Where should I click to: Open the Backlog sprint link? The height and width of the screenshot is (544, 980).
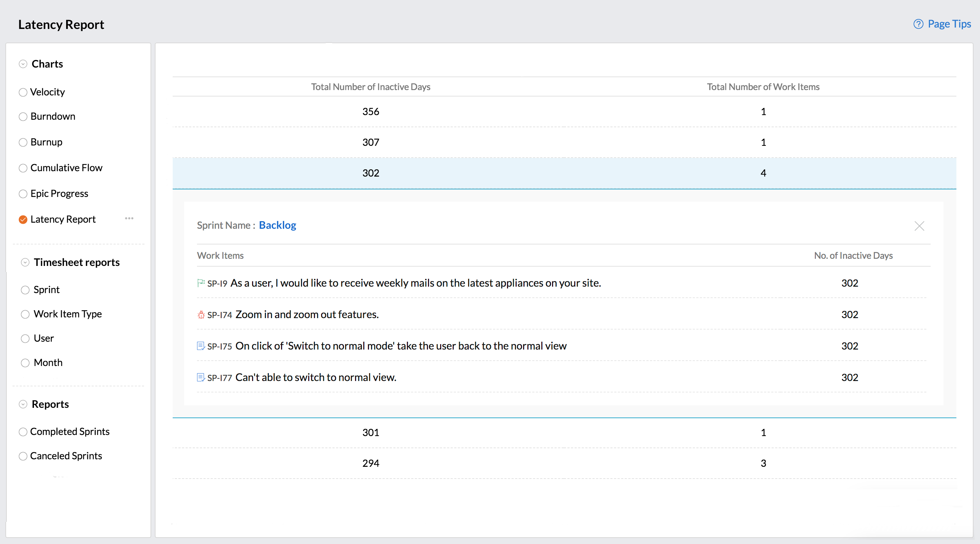pyautogui.click(x=277, y=225)
